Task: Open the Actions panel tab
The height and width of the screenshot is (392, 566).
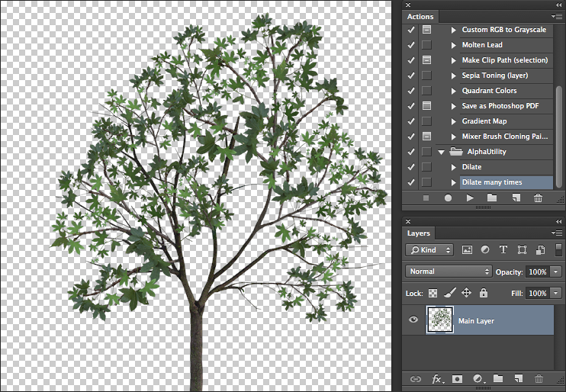Action: point(420,16)
